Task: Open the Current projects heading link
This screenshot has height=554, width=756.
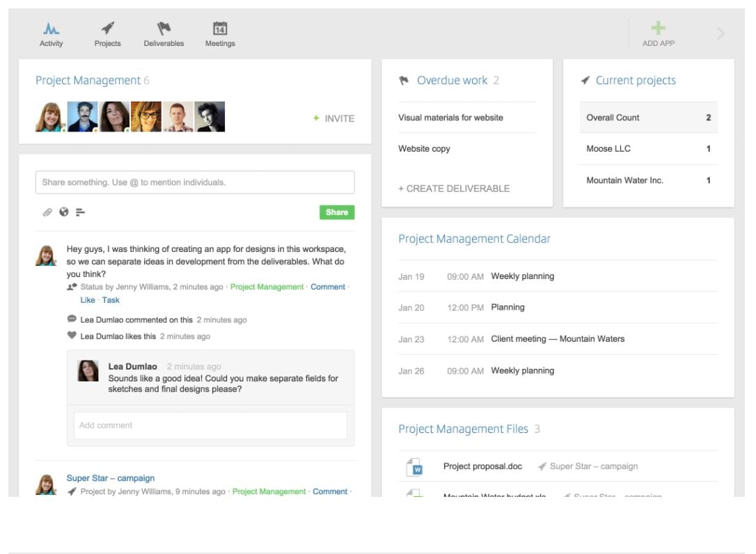Action: tap(636, 81)
